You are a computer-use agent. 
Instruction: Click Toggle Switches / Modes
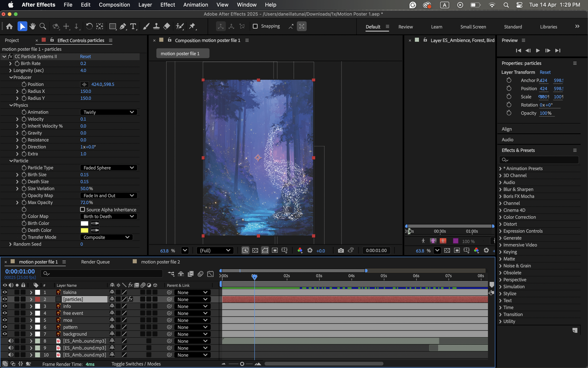coord(136,364)
